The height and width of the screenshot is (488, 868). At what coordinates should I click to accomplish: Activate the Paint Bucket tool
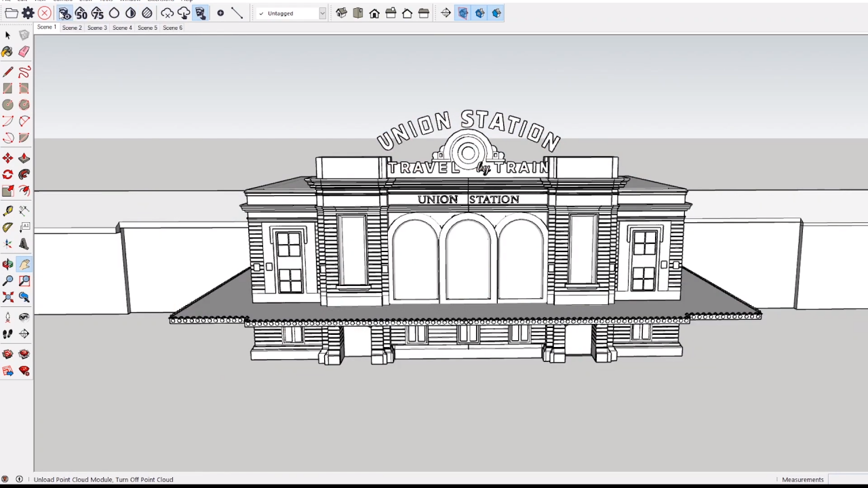[7, 52]
